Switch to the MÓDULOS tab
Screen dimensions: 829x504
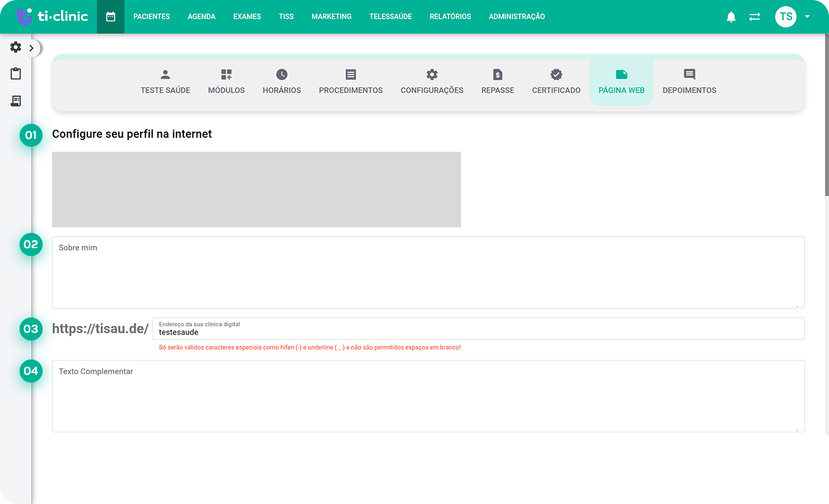pyautogui.click(x=226, y=82)
